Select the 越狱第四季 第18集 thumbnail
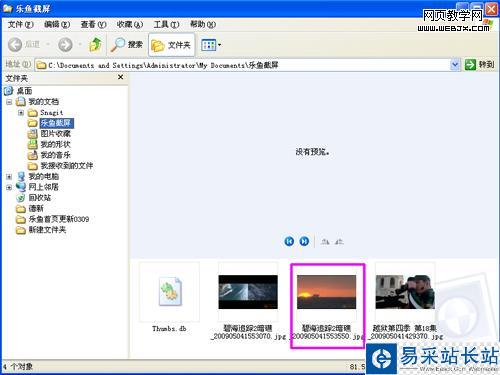This screenshot has width=500, height=375. [x=405, y=292]
